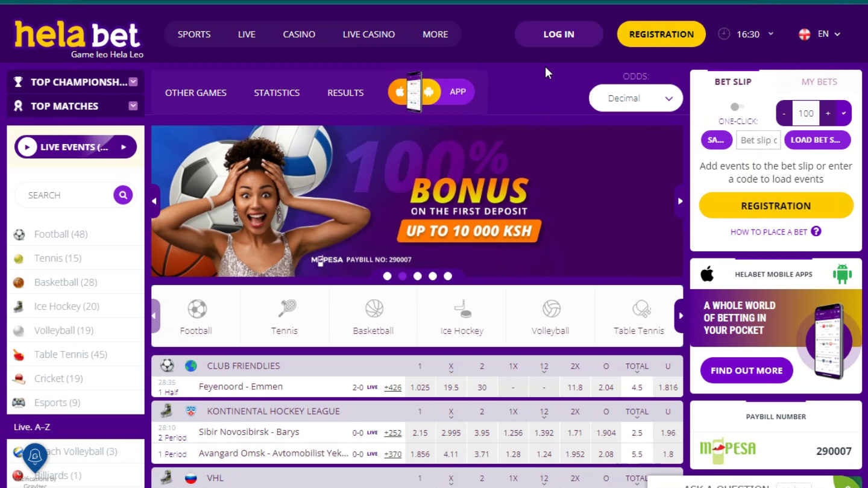
Task: Click the Android robot icon in mobile apps panel
Action: 842,274
